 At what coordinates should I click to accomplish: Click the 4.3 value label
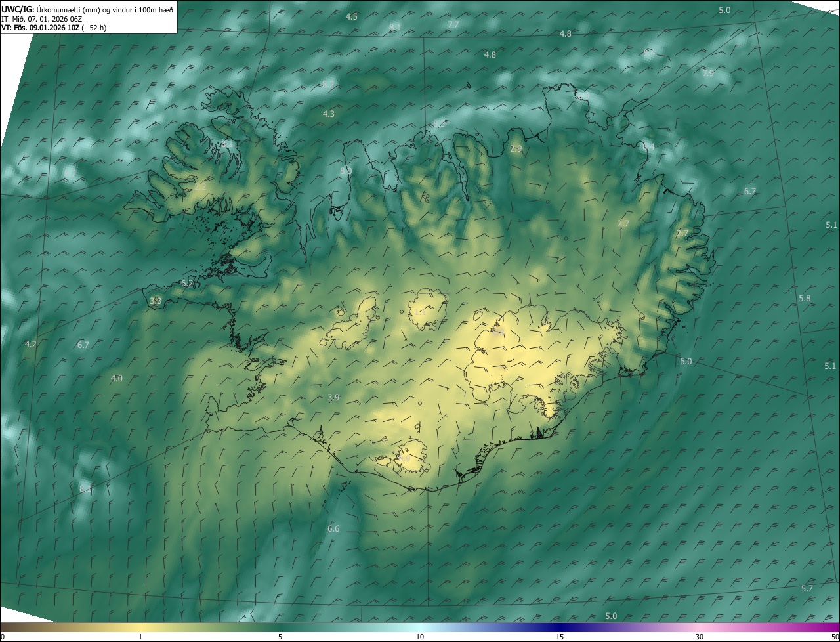[328, 114]
